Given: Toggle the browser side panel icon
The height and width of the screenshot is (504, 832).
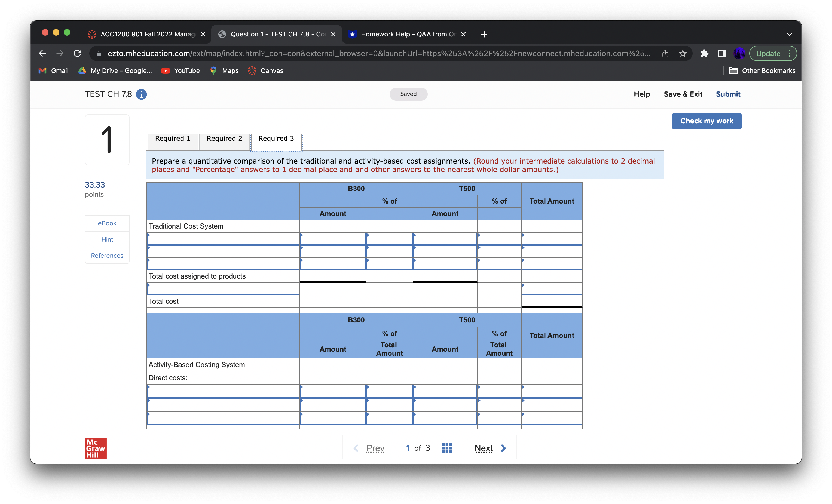Looking at the screenshot, I should pyautogui.click(x=721, y=53).
